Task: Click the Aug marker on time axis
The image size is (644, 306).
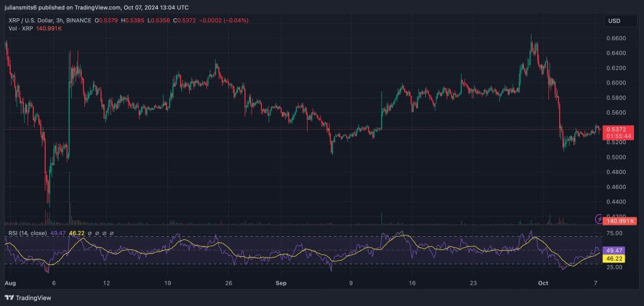Action: [x=9, y=284]
